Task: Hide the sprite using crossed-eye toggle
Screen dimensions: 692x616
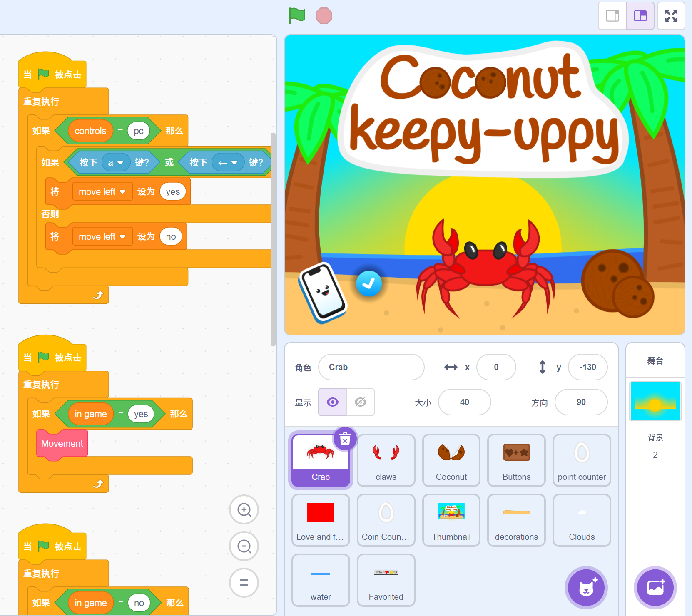Action: click(360, 402)
